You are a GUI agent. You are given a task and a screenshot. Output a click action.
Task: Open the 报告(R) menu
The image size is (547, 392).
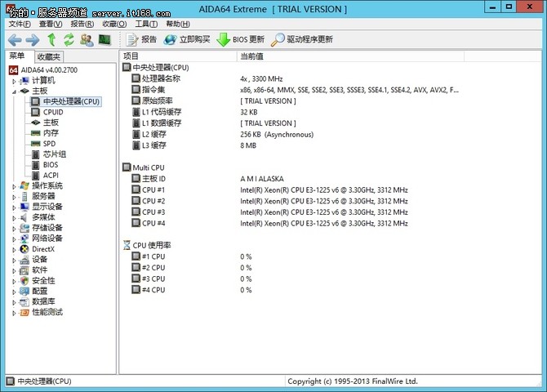(82, 24)
